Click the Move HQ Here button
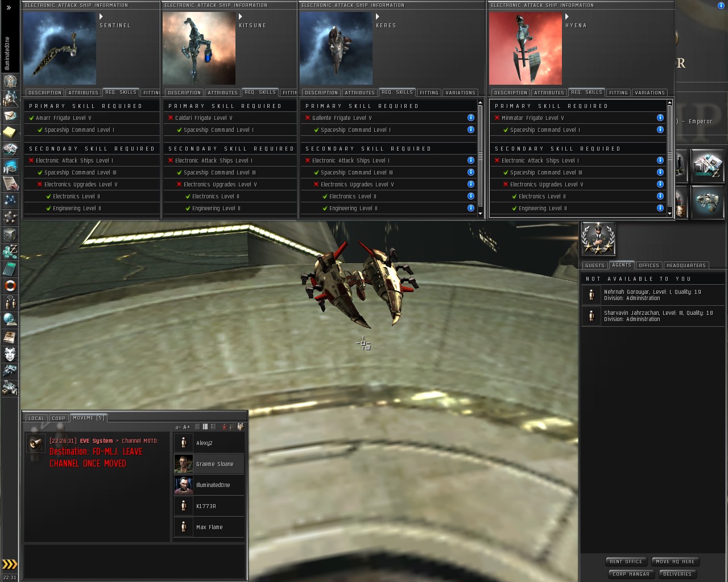 click(x=676, y=562)
